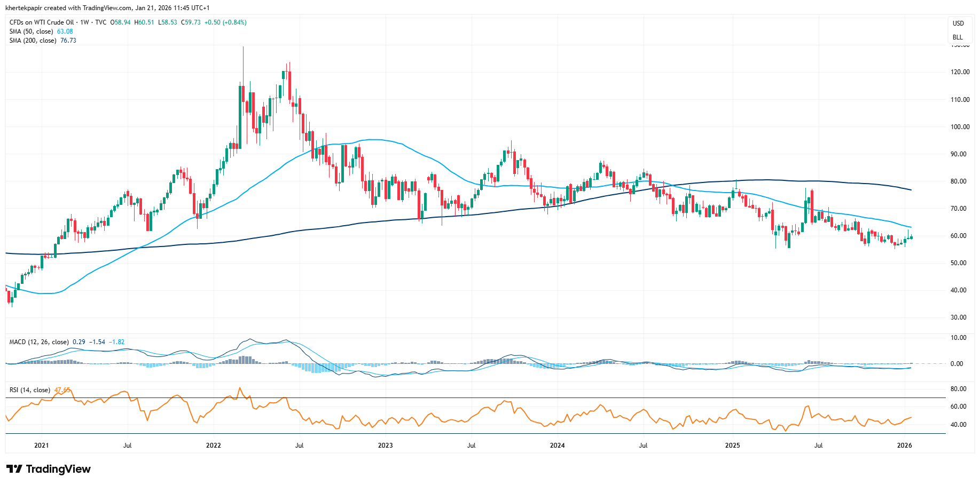Image resolution: width=980 pixels, height=485 pixels.
Task: Click the 2022 label on time axis
Action: point(213,446)
